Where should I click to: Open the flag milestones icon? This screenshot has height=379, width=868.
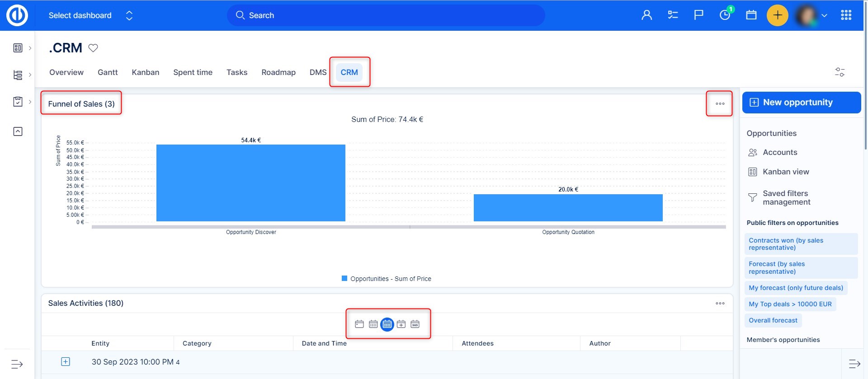coord(698,15)
